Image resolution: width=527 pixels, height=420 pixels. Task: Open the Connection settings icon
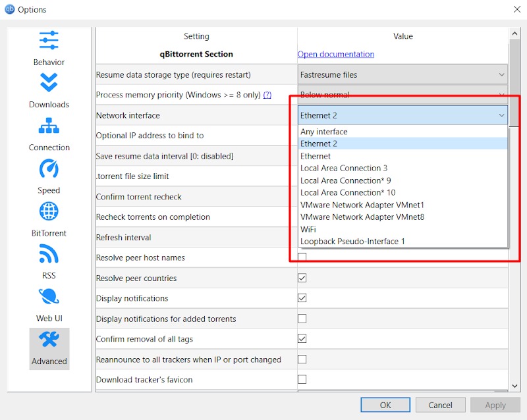[x=49, y=126]
